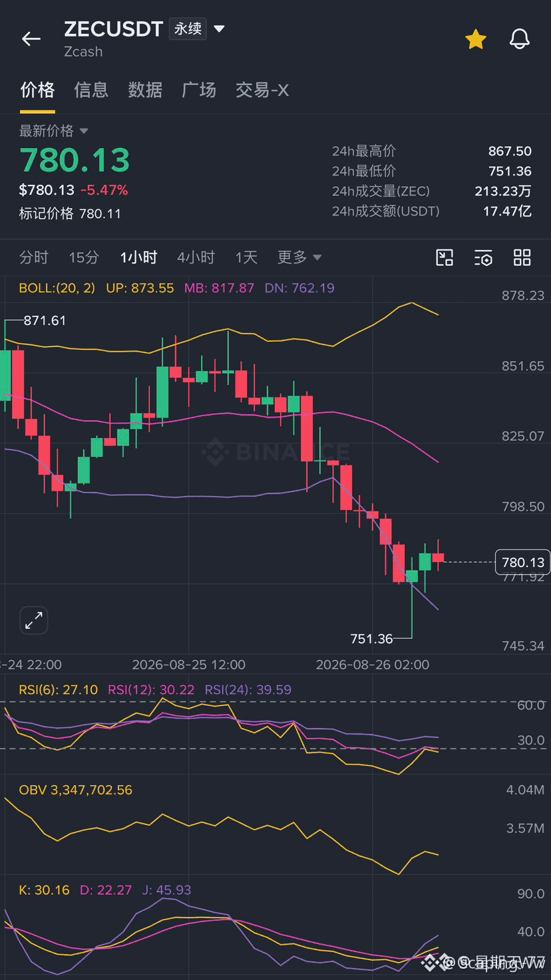Open the chart grid layout icon

pos(522,257)
